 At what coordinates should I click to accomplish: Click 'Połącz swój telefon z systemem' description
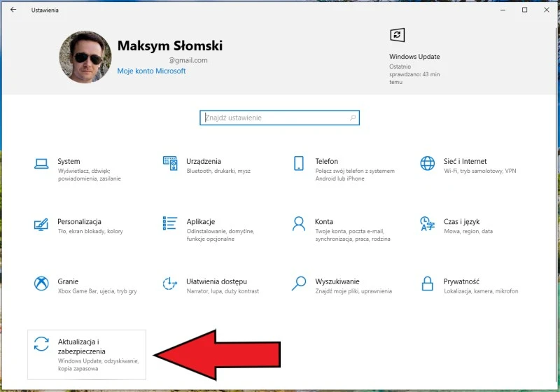tap(355, 171)
